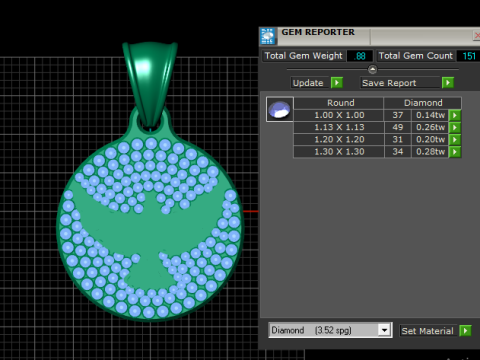The height and width of the screenshot is (360, 480).
Task: Click the count cell 31
Action: pos(398,140)
